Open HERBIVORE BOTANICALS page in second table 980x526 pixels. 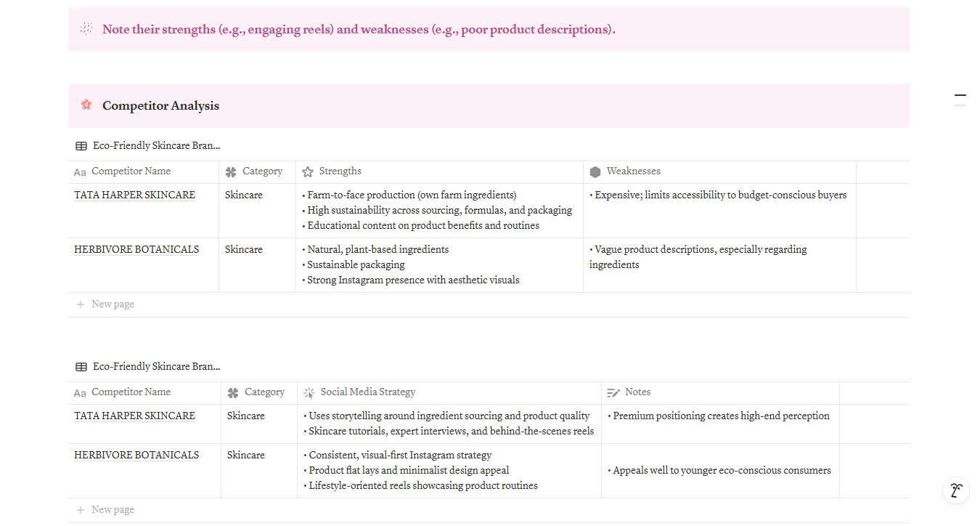136,455
